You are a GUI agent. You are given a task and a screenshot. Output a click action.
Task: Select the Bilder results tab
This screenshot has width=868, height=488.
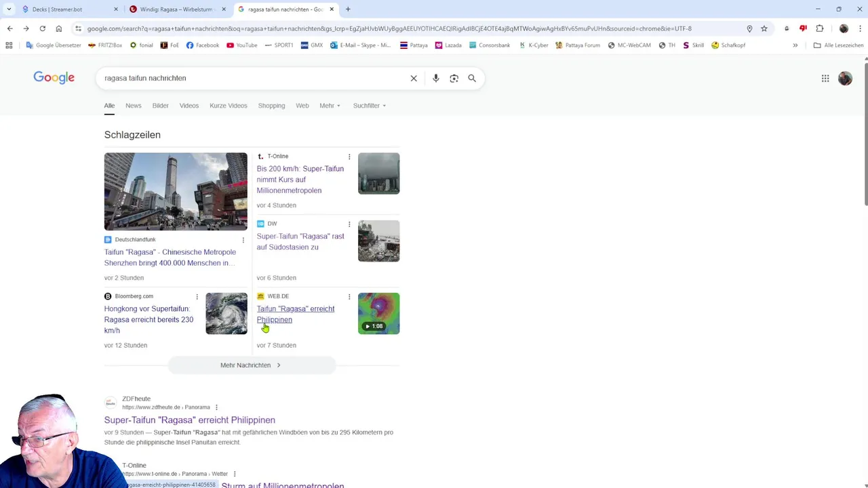coord(161,106)
